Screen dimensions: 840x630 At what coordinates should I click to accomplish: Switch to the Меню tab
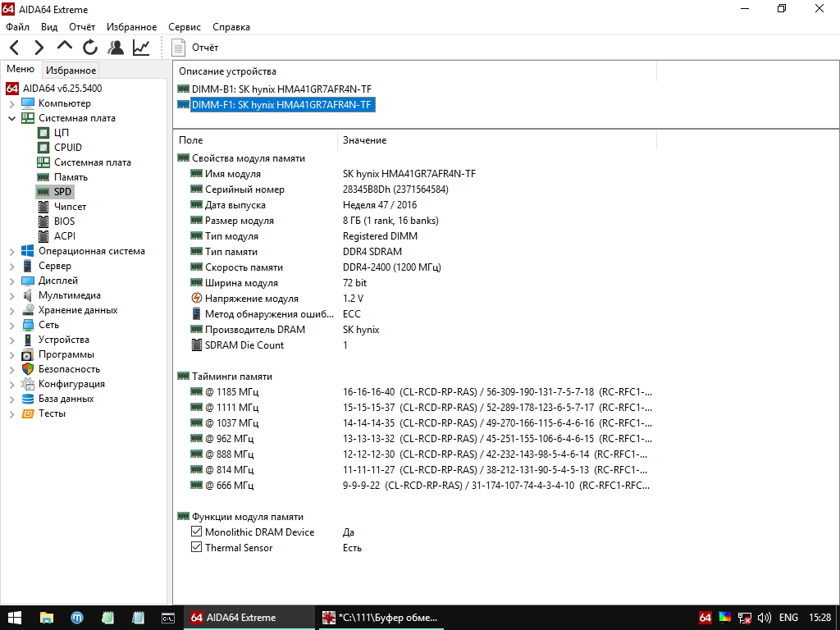point(21,69)
